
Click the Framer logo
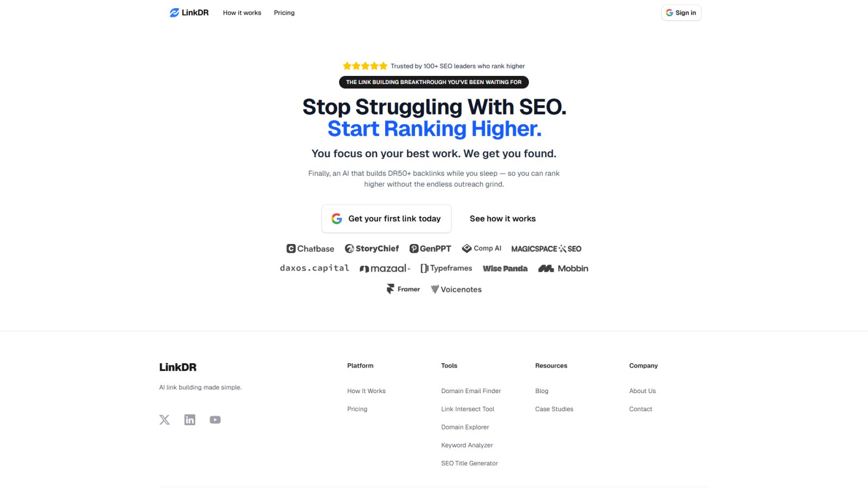[403, 289]
